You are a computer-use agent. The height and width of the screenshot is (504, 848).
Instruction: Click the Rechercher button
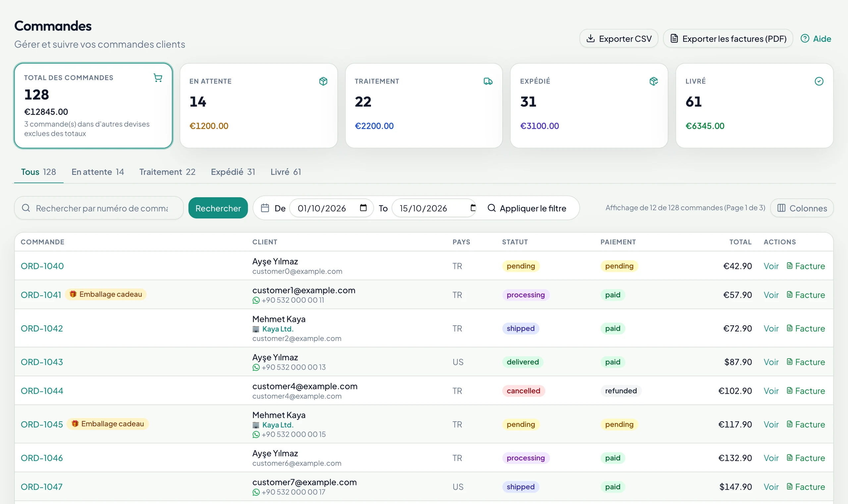pos(218,208)
